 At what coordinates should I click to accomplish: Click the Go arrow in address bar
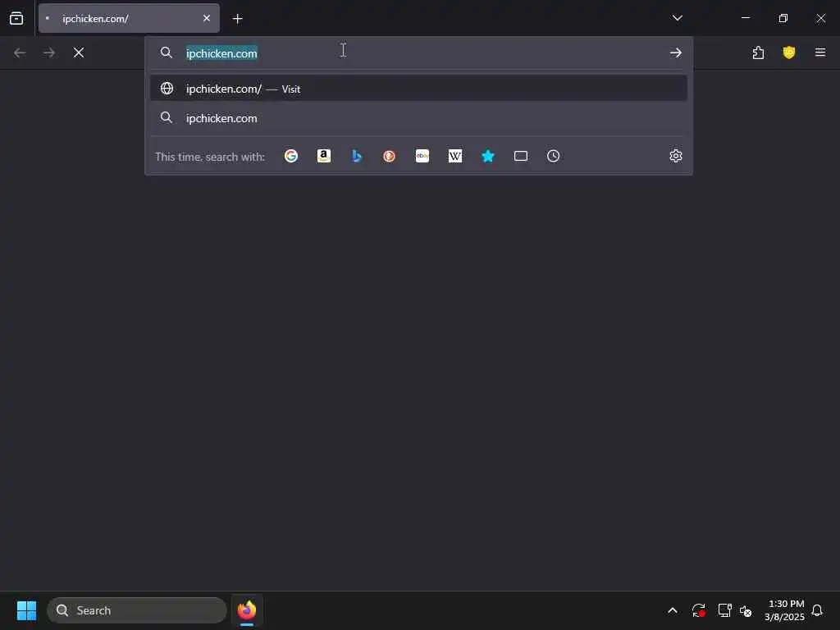[676, 53]
